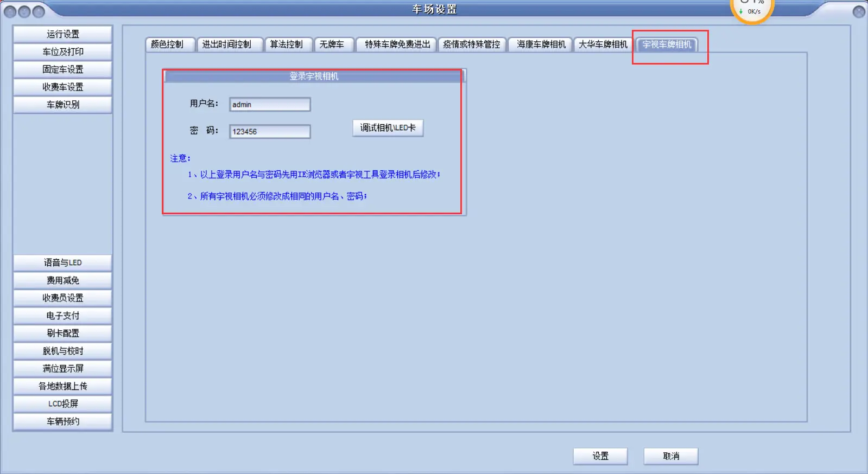Select 车辆预约 from the sidebar
868x474 pixels.
63,421
